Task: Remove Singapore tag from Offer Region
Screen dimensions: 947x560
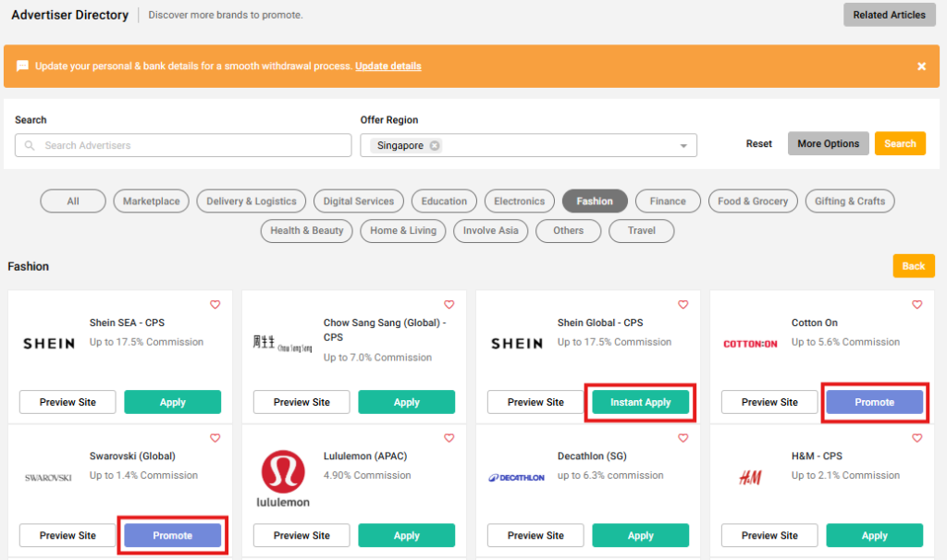Action: 435,146
